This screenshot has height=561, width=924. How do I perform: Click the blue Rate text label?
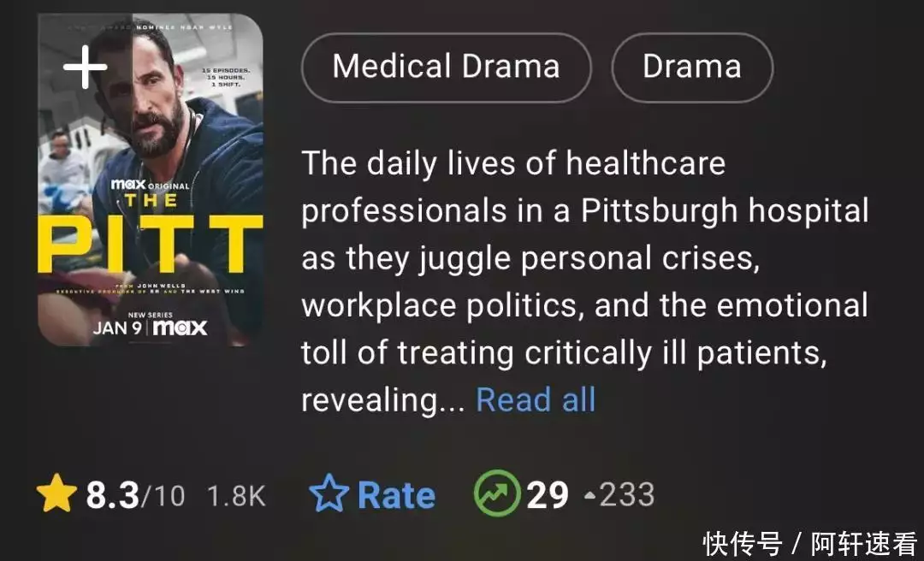(x=397, y=495)
